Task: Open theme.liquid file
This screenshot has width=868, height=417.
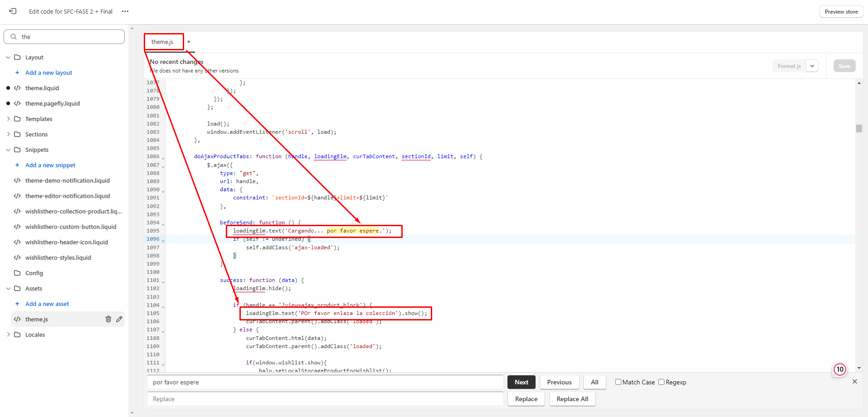Action: 42,88
